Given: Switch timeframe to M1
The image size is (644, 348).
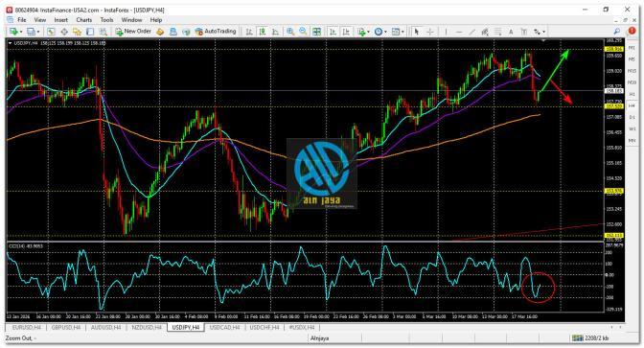Looking at the screenshot, I should (632, 48).
